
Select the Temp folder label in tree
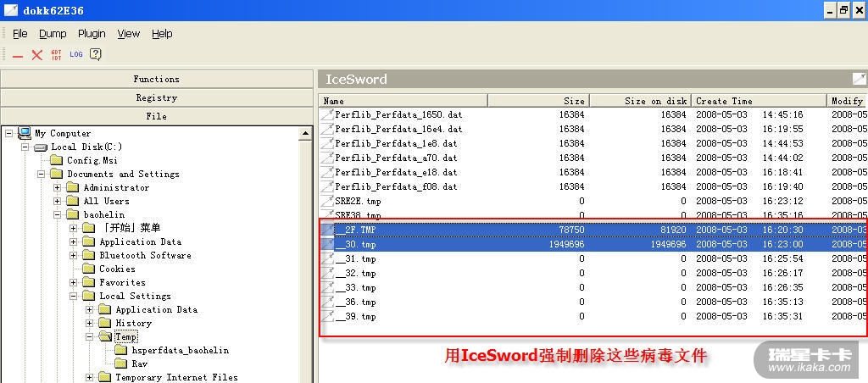pyautogui.click(x=125, y=336)
